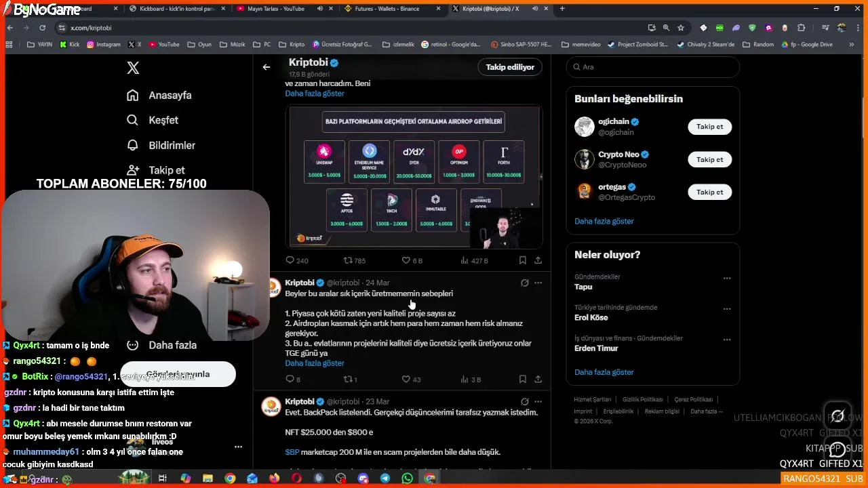Like the 24 Mar post (43)

[412, 380]
